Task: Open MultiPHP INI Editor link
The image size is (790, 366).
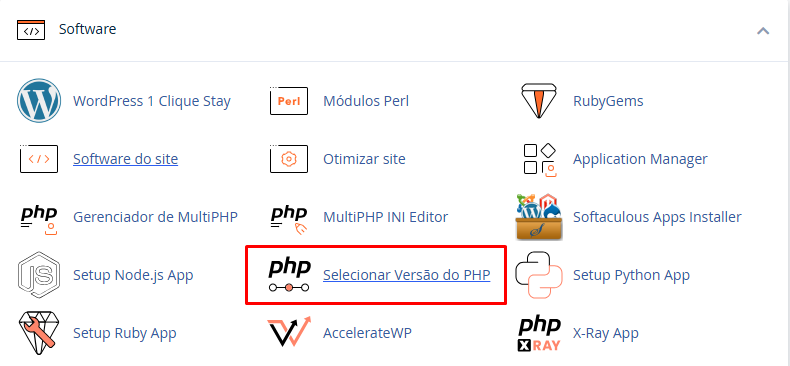Action: (x=385, y=217)
